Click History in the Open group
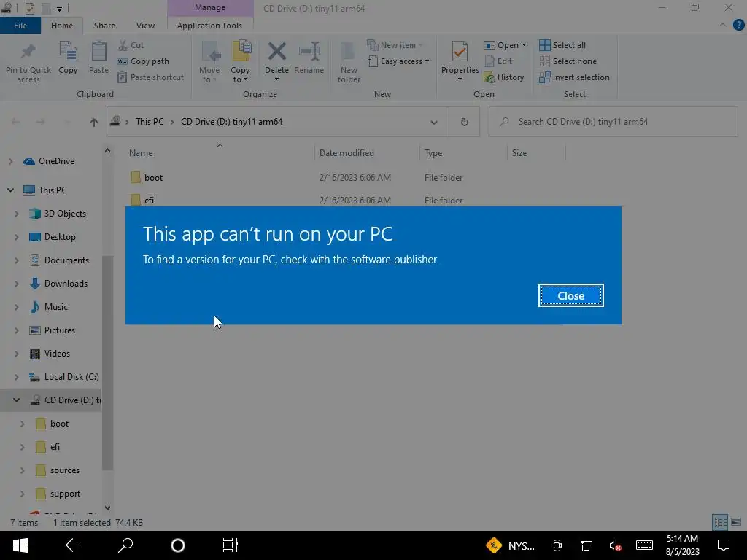Image resolution: width=747 pixels, height=560 pixels. coord(504,77)
